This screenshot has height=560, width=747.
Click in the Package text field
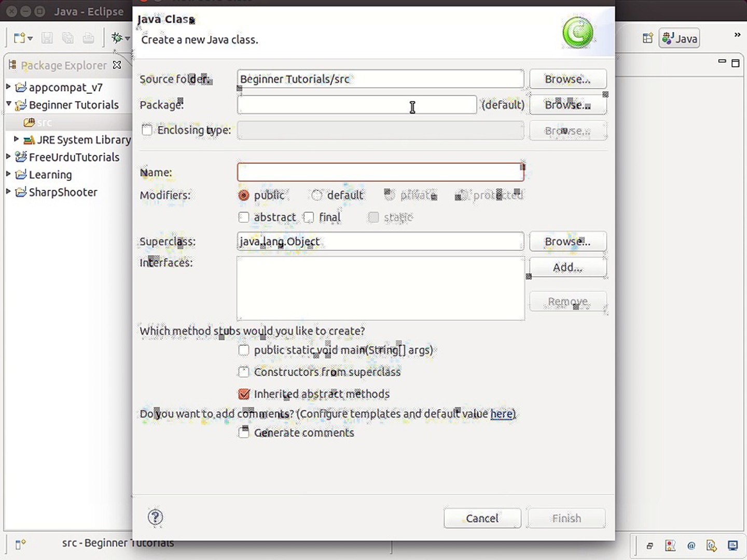click(357, 105)
